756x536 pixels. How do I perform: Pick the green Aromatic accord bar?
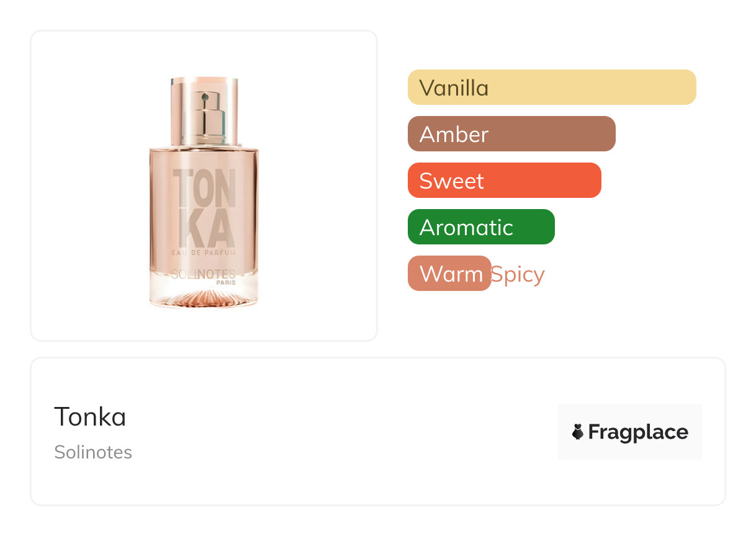[x=480, y=227]
